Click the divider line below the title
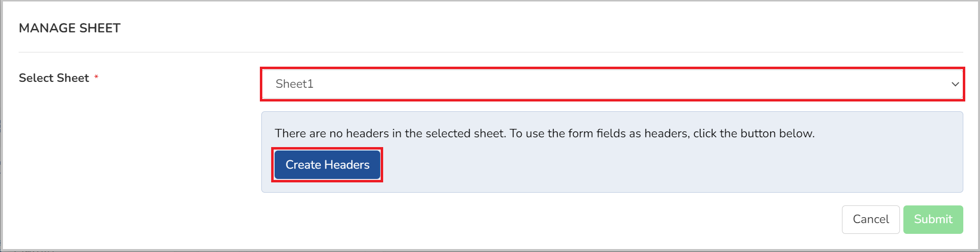 pyautogui.click(x=491, y=52)
